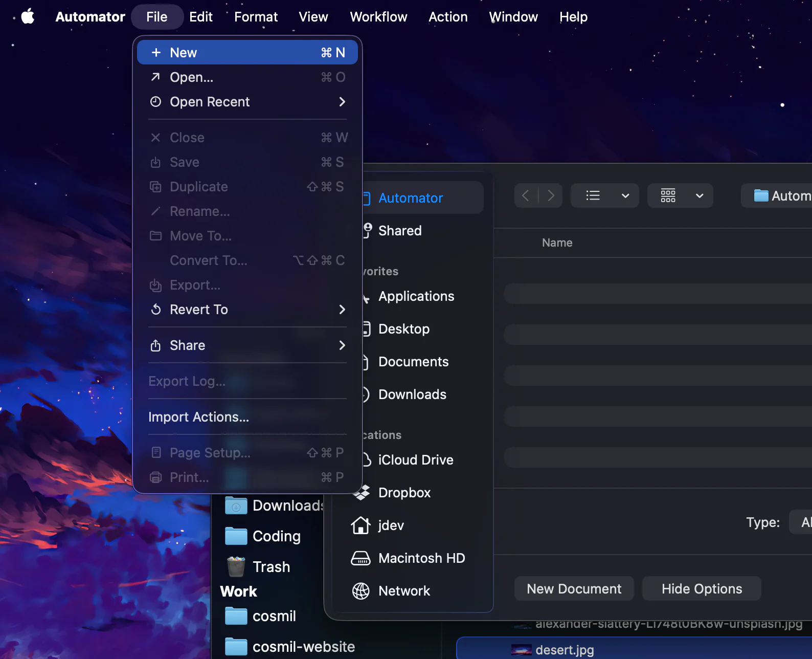
Task: Choose Import Actions… from File menu
Action: point(247,416)
